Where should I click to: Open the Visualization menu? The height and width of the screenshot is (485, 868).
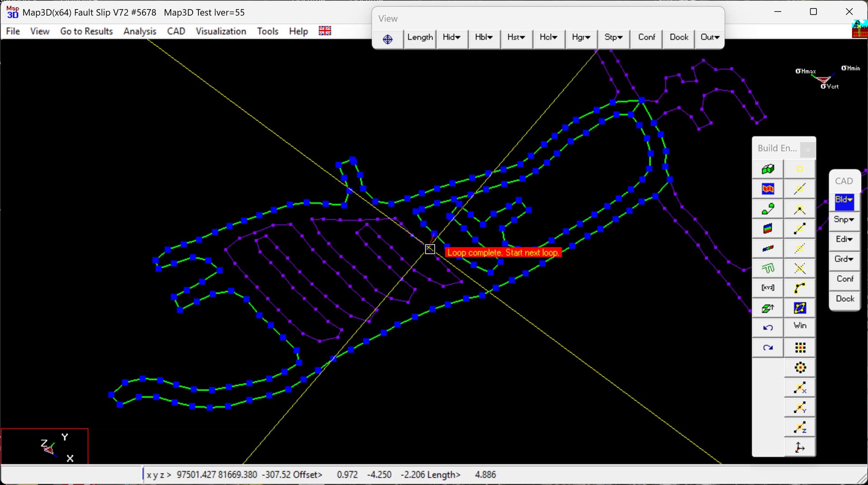221,31
